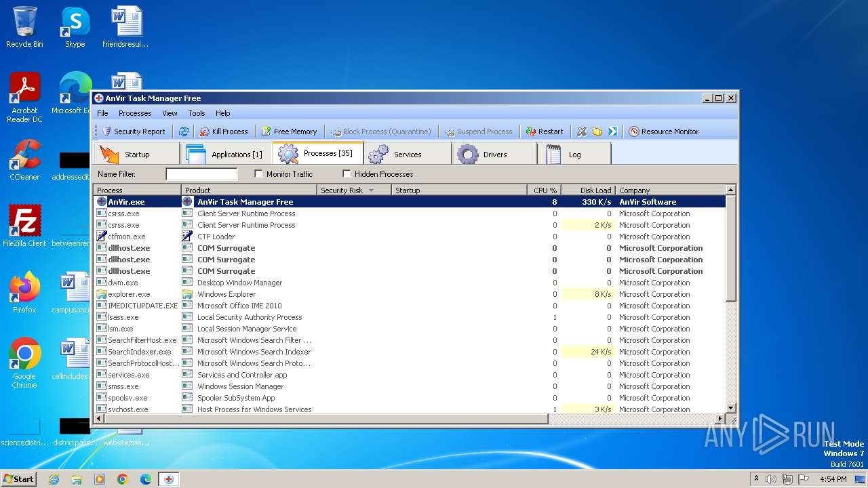This screenshot has width=868, height=488.
Task: Click the yellow folder icon in toolbar
Action: [597, 131]
